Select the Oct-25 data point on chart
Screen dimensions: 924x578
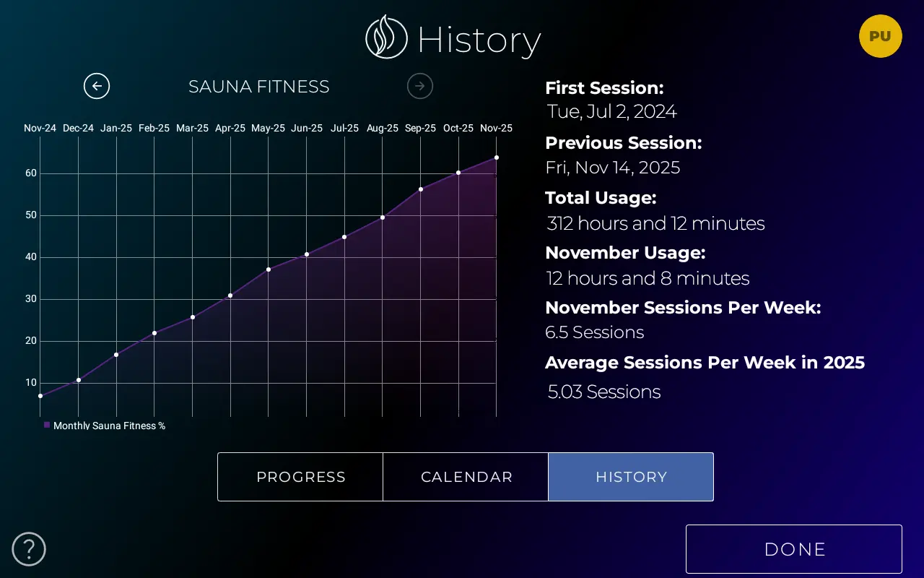(458, 173)
